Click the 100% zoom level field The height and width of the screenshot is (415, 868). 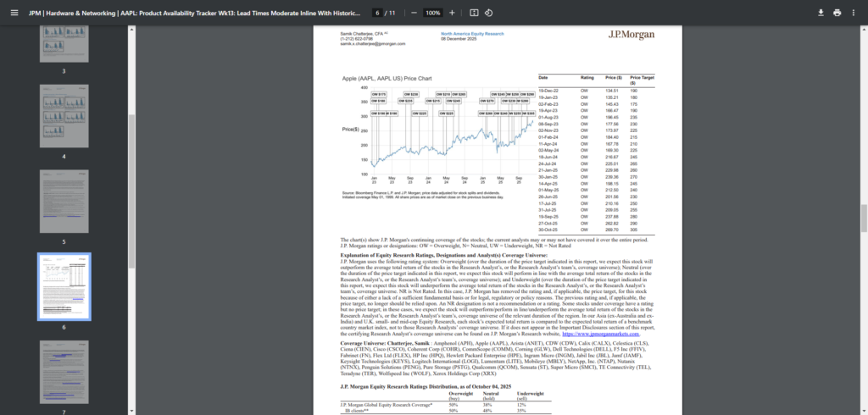click(x=432, y=13)
